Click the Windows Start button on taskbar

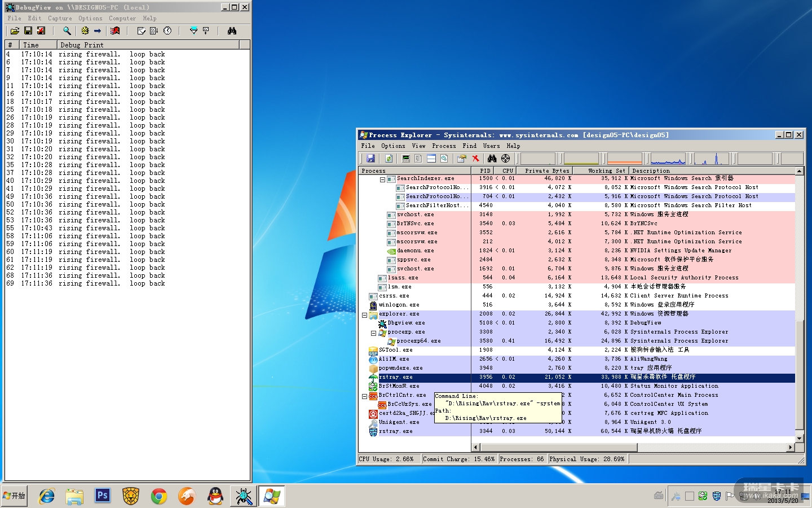coord(15,496)
